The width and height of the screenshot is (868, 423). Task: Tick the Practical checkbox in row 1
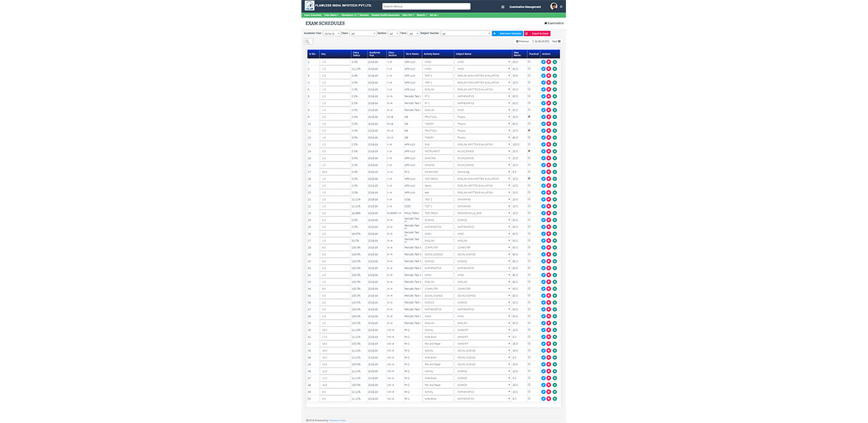(x=529, y=61)
